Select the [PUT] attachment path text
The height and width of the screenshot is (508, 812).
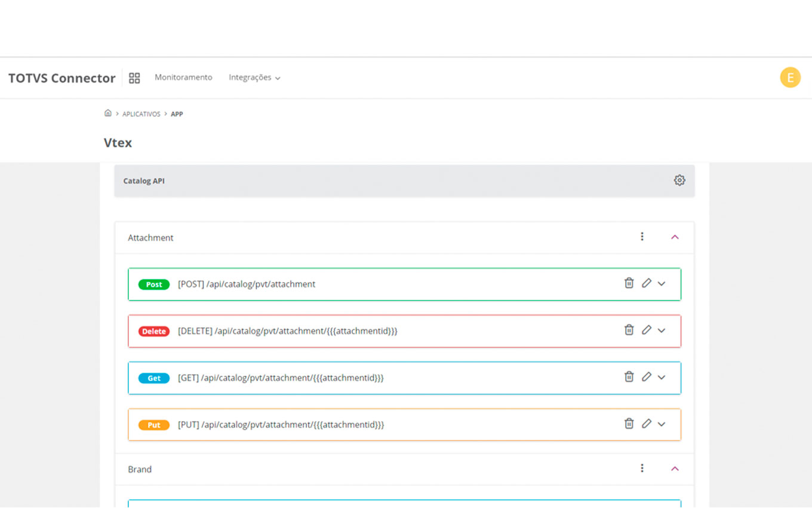coord(281,424)
